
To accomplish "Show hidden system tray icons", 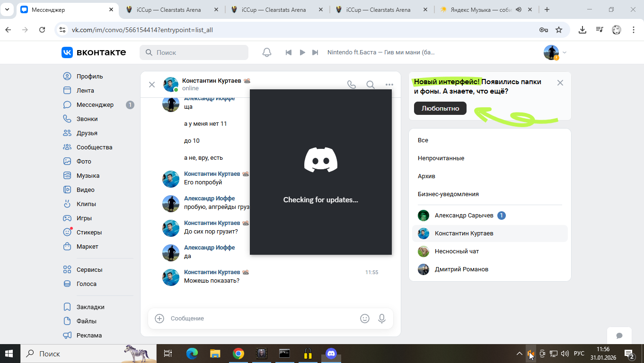I will (520, 354).
